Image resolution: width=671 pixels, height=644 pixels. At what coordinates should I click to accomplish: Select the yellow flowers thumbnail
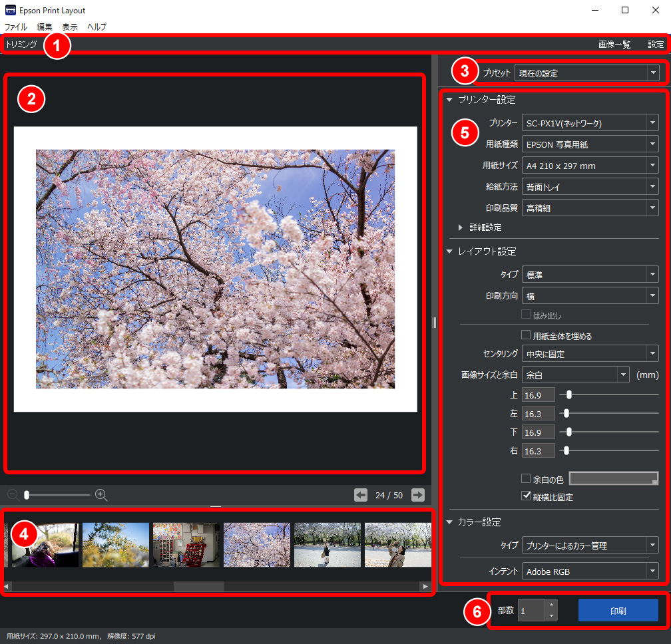(116, 545)
